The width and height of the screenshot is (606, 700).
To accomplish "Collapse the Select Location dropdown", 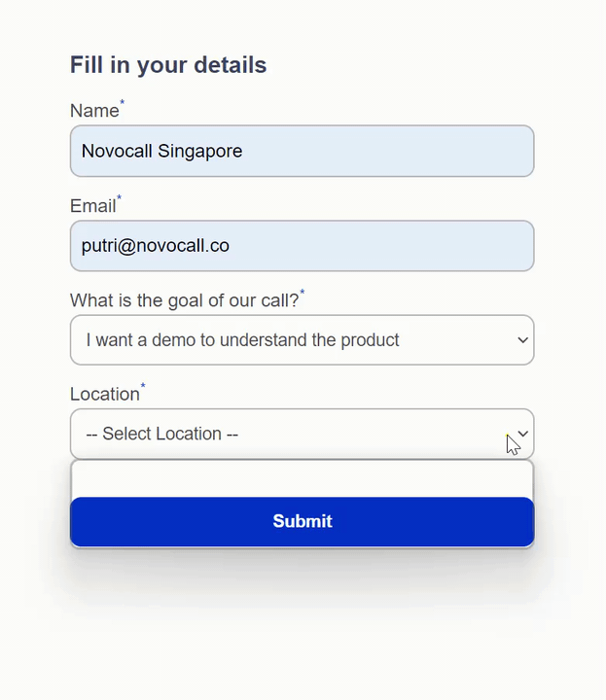I will (x=302, y=434).
